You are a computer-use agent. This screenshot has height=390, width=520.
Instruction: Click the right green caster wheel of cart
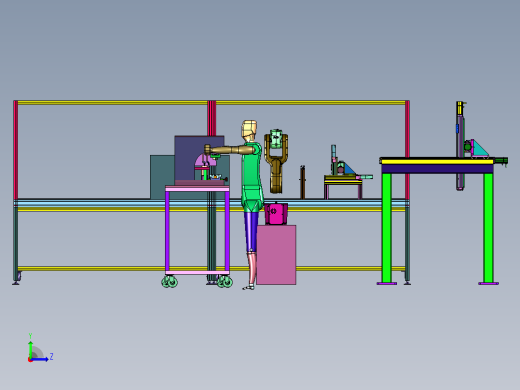pyautogui.click(x=225, y=282)
